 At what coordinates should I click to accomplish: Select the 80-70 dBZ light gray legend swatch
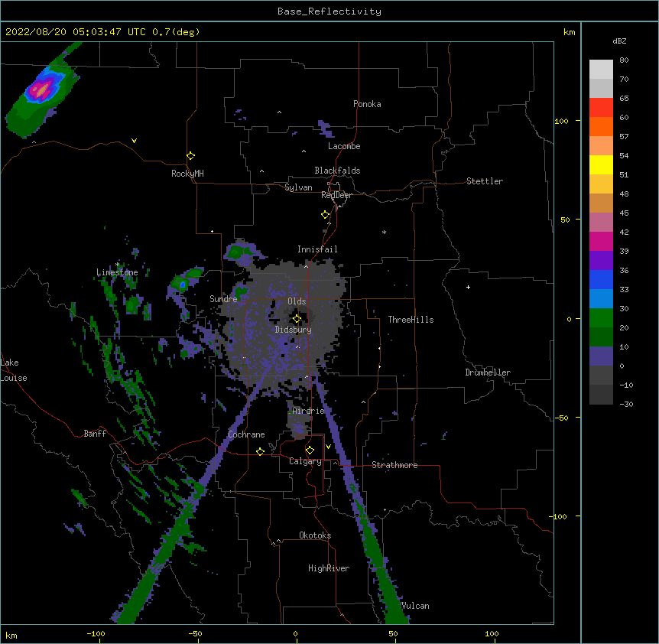click(601, 70)
